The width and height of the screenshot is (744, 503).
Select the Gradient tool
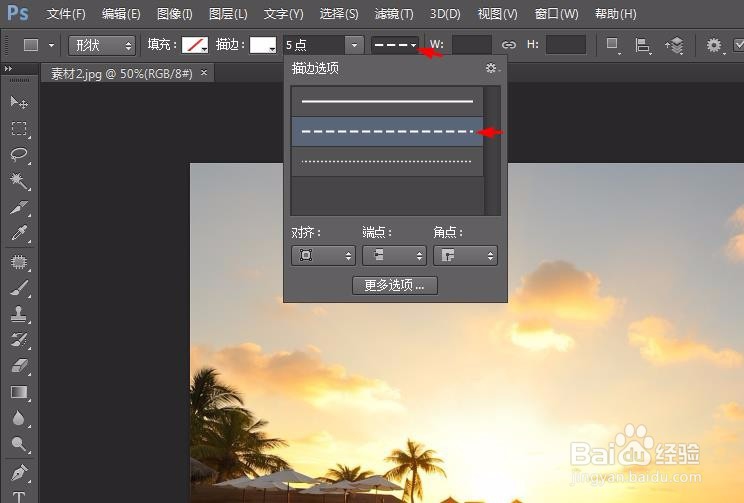point(19,392)
